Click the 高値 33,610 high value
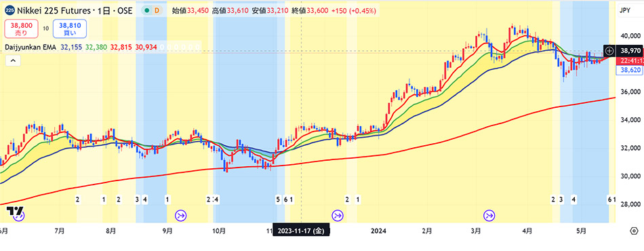The image size is (644, 251). pos(230,11)
